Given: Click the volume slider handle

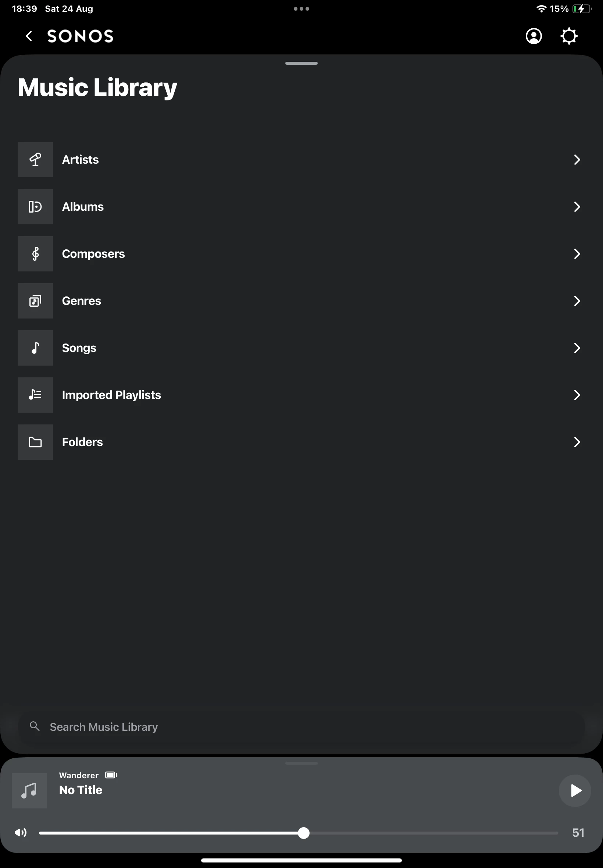Looking at the screenshot, I should 303,833.
